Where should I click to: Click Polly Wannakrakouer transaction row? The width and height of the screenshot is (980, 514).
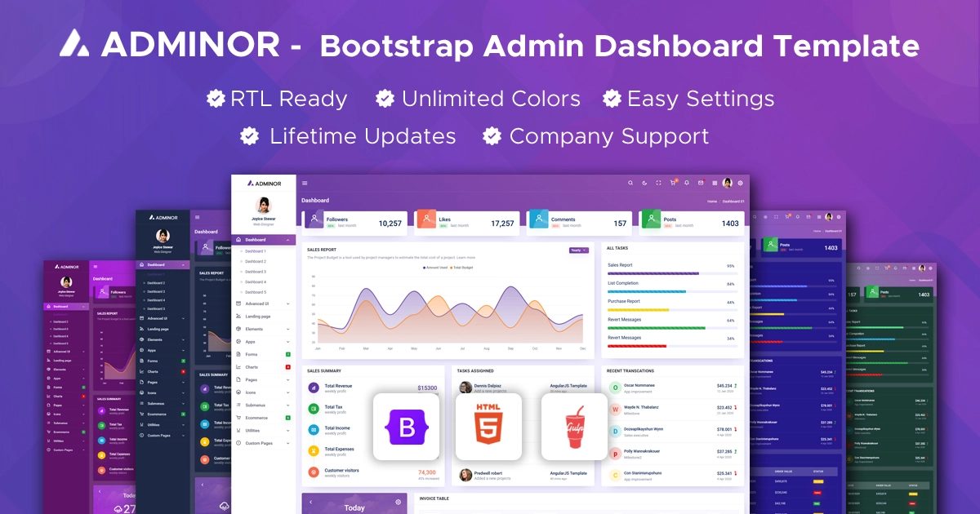(x=672, y=454)
